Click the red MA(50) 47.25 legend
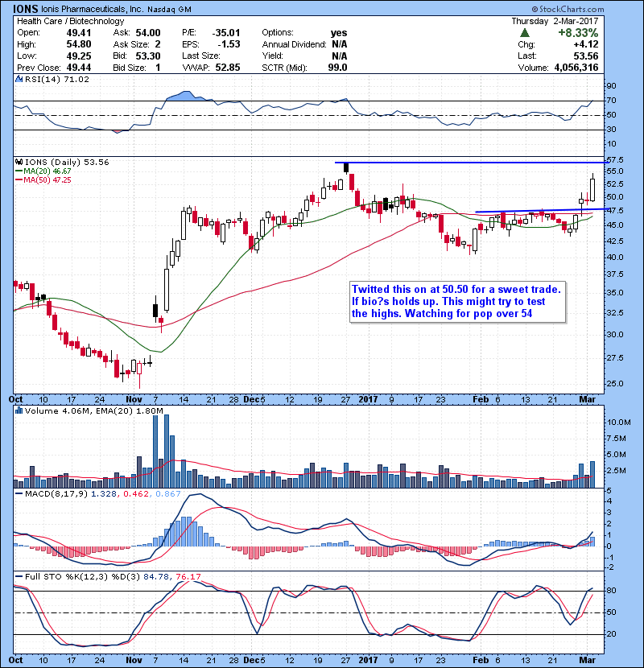This screenshot has height=668, width=644. point(43,180)
